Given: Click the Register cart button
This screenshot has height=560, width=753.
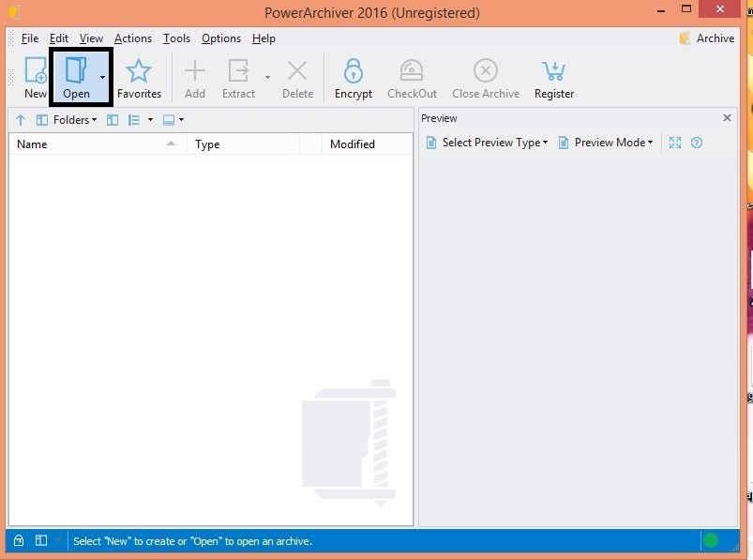Looking at the screenshot, I should pyautogui.click(x=554, y=78).
